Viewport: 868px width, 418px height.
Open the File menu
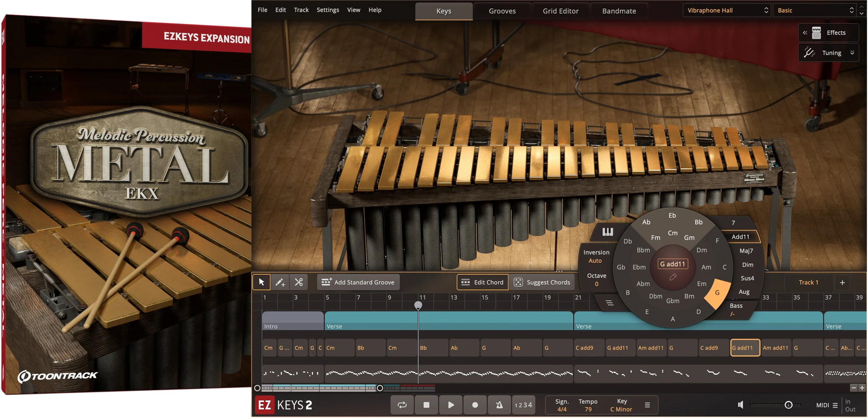click(x=262, y=10)
